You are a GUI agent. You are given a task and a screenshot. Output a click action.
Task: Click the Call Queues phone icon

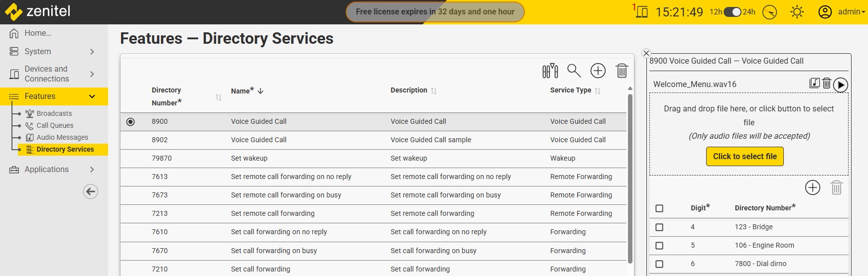pyautogui.click(x=29, y=125)
